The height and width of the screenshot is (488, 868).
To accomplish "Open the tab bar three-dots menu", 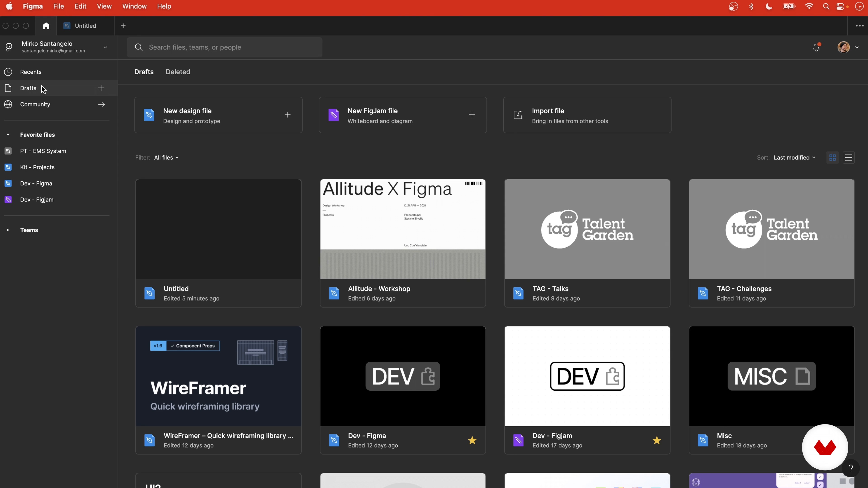I will pos(860,26).
